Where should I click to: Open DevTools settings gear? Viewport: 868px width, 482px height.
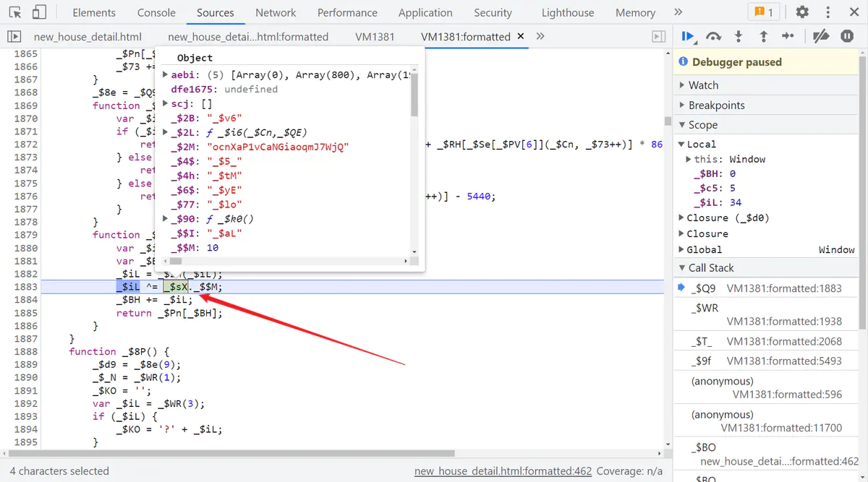(802, 12)
